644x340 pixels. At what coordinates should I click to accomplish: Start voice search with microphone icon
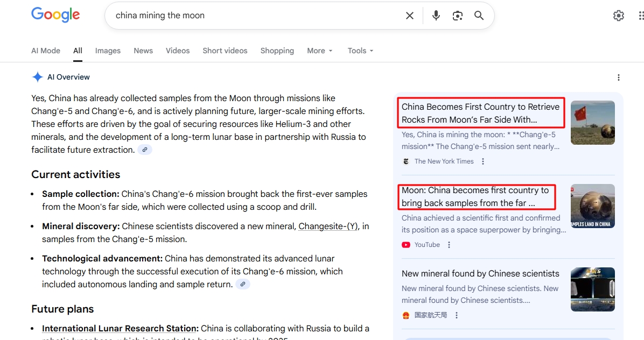[x=436, y=16]
